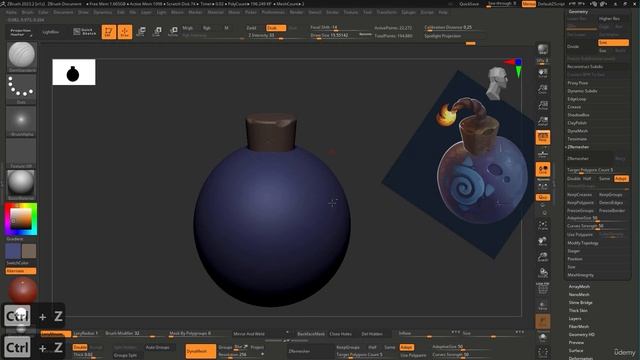This screenshot has width=640, height=360.
Task: Open the Dots stroke type selector
Action: coord(21,89)
